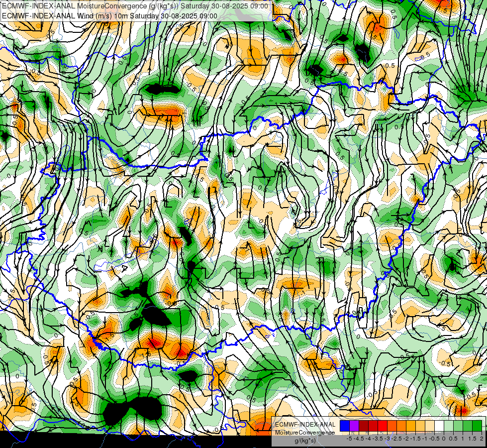Click the red-orange swatch between -3 and -2.5
This screenshot has width=487, height=448.
tap(391, 426)
